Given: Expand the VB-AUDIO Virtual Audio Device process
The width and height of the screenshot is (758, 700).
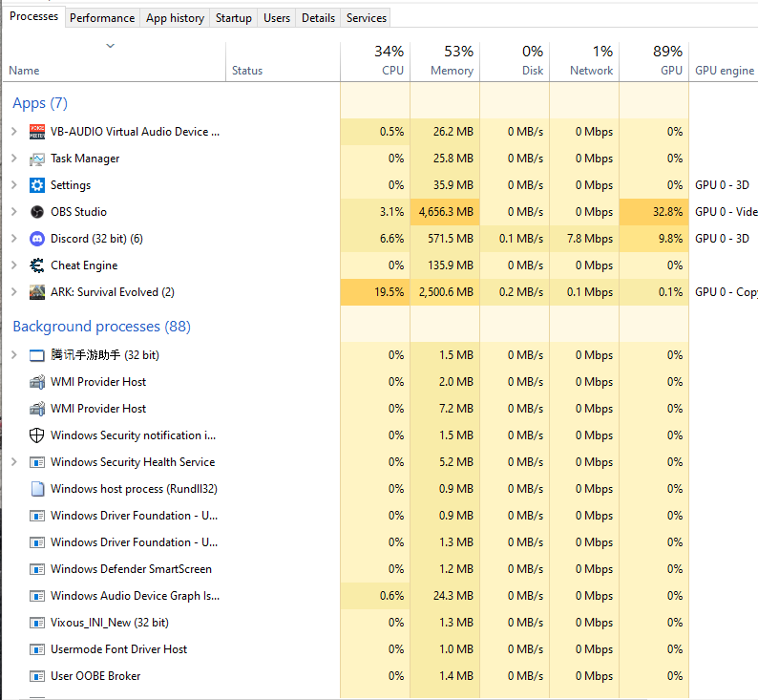Looking at the screenshot, I should (14, 132).
